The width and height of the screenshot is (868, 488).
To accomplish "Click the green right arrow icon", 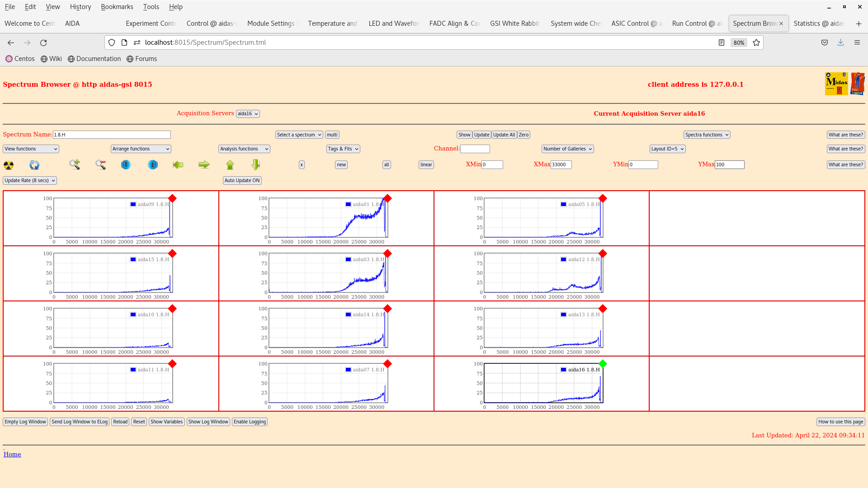I will click(204, 165).
